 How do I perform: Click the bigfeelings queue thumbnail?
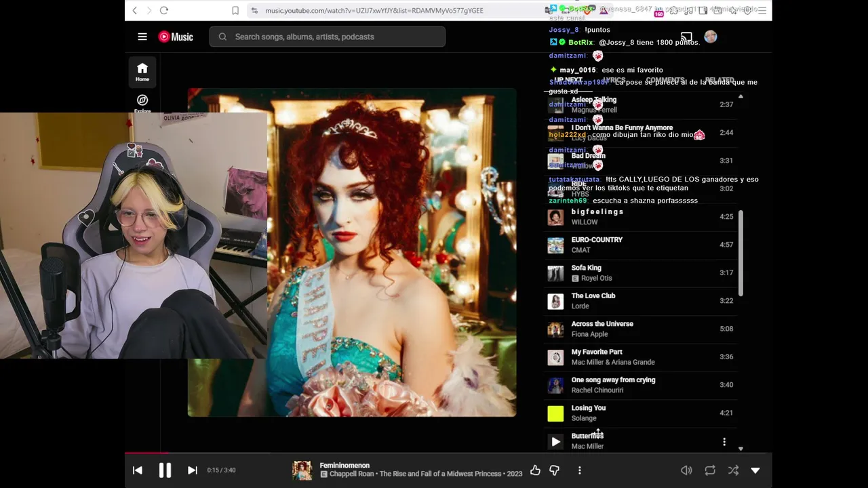coord(555,217)
